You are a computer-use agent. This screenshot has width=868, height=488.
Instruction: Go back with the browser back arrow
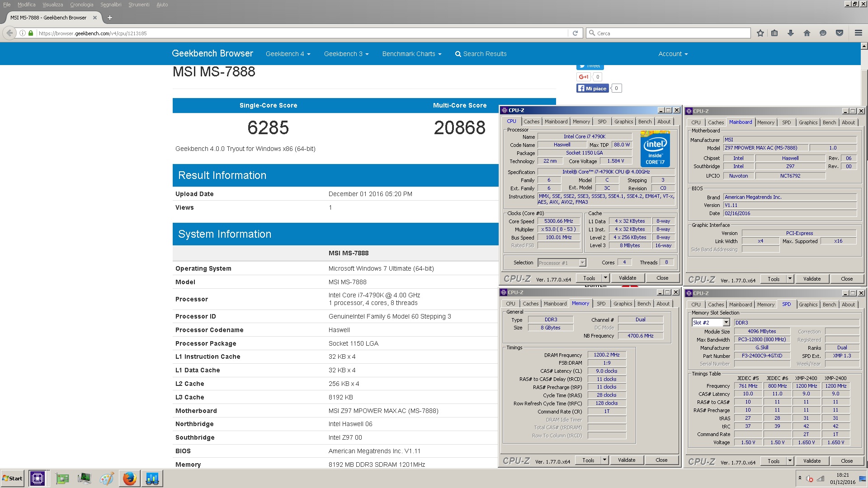(9, 33)
